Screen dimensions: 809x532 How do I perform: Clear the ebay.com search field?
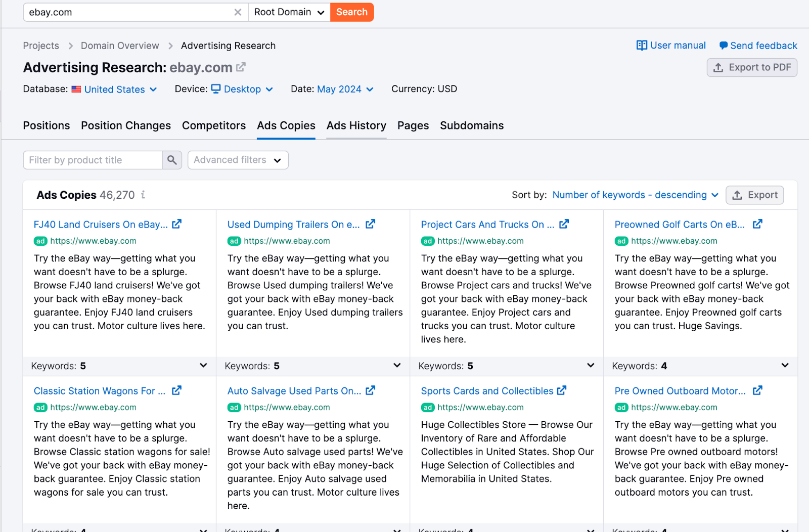[238, 12]
